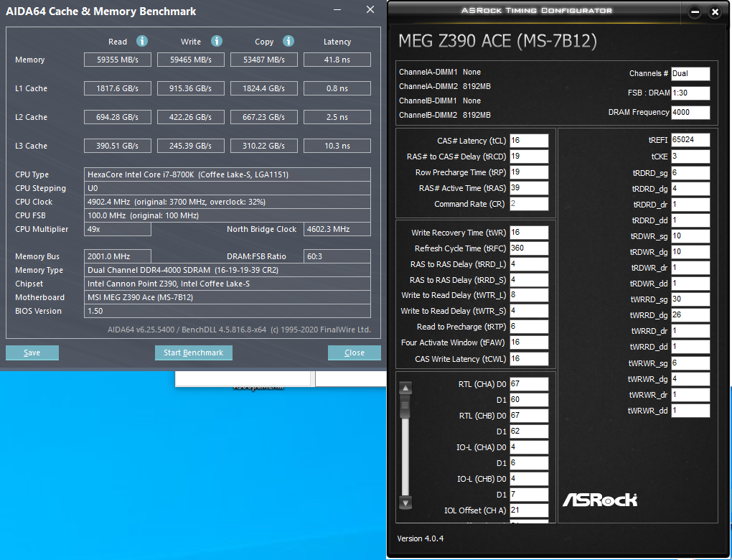732x560 pixels.
Task: Click the RTL (CHB) D0 field
Action: click(x=529, y=416)
